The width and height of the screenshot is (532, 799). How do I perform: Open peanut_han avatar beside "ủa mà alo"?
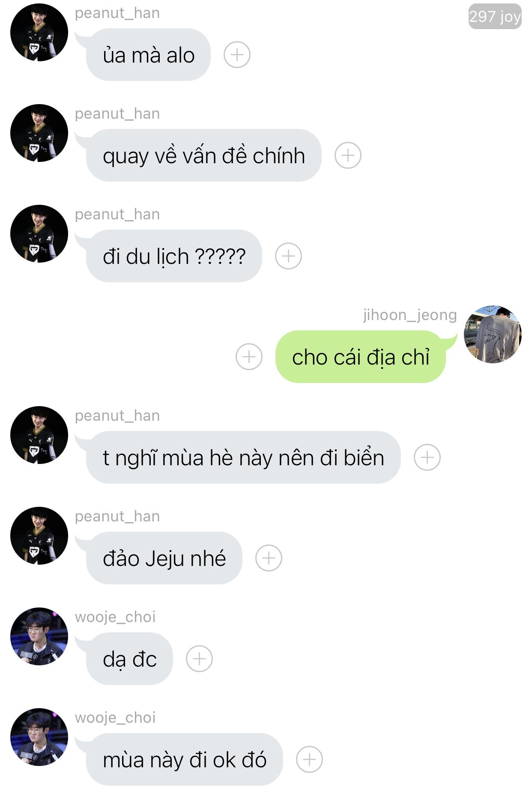pyautogui.click(x=39, y=33)
